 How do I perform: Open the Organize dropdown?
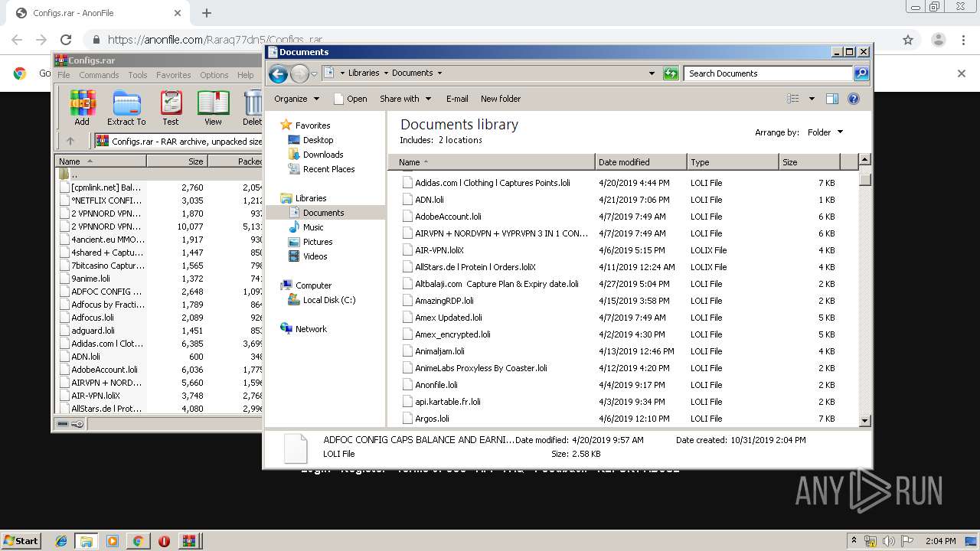coord(296,99)
